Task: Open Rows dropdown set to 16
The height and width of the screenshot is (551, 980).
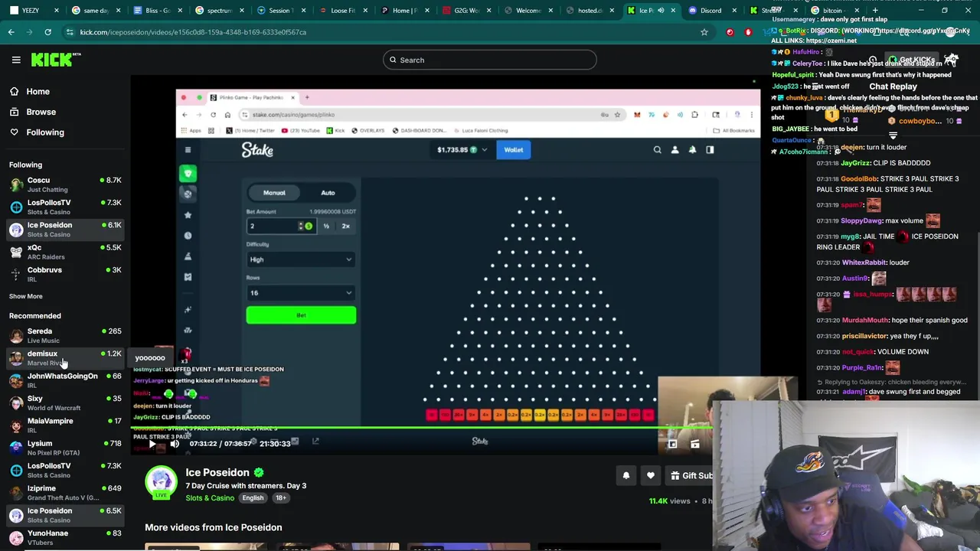Action: click(x=300, y=292)
